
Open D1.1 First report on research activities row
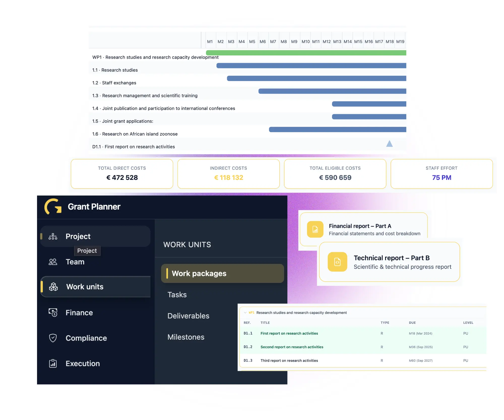point(363,334)
